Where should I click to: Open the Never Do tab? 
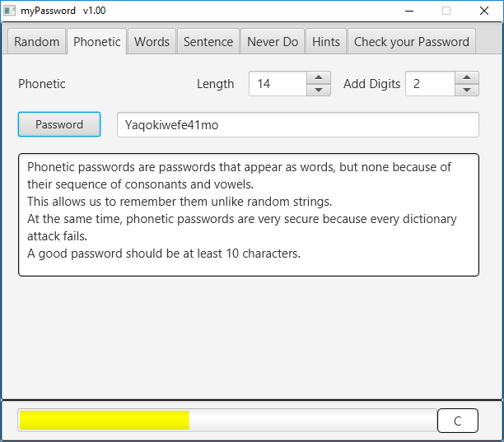click(273, 41)
